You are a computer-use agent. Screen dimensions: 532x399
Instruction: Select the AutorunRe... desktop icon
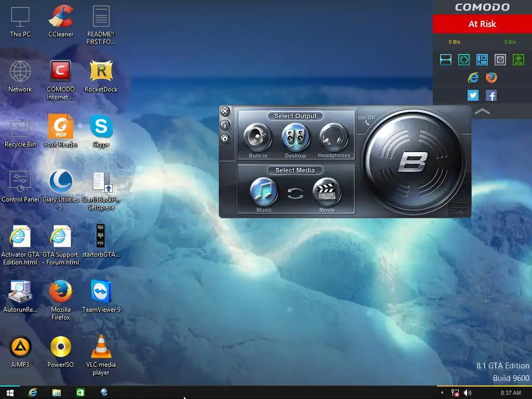20,297
